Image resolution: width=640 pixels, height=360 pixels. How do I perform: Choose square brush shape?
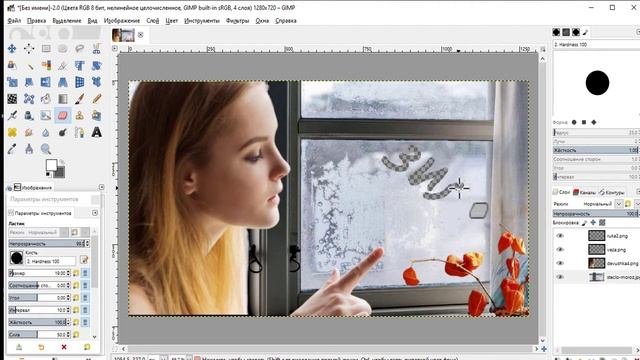tap(584, 122)
